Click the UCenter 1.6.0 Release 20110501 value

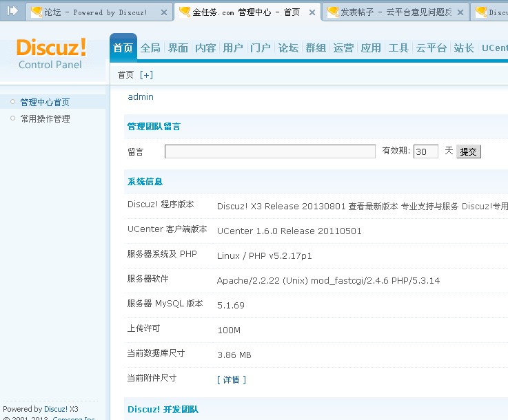(289, 231)
